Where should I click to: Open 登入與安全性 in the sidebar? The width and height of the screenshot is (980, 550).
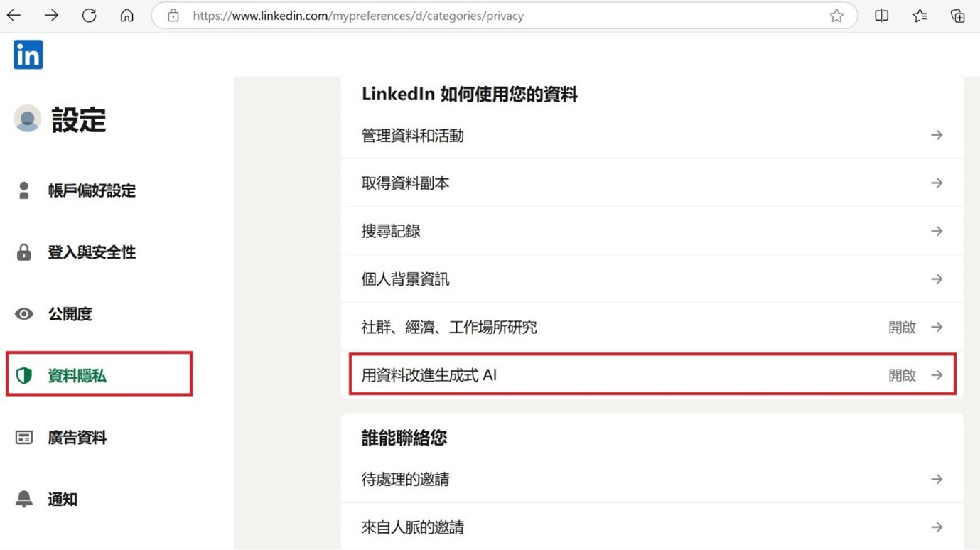coord(92,252)
